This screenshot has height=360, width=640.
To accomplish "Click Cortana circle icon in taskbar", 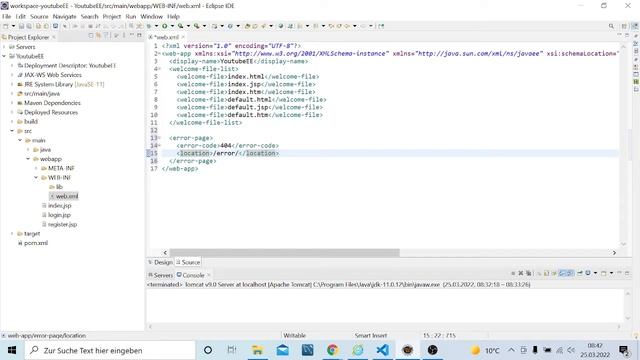I will pos(208,350).
